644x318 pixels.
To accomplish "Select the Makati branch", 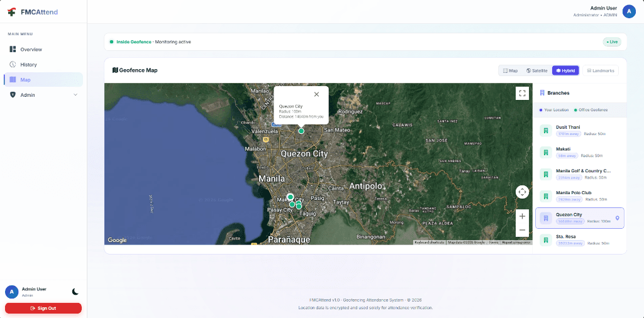I will point(579,152).
